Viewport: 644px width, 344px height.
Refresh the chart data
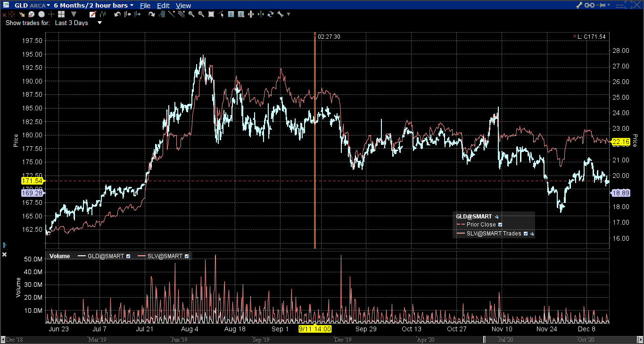[x=271, y=14]
